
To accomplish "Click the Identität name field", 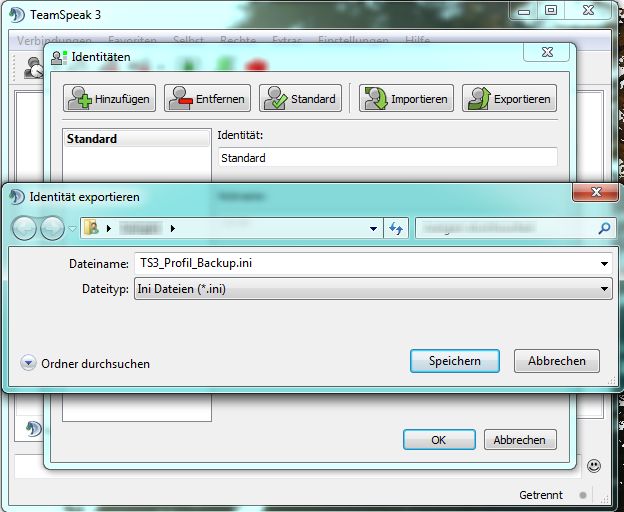I will (388, 158).
